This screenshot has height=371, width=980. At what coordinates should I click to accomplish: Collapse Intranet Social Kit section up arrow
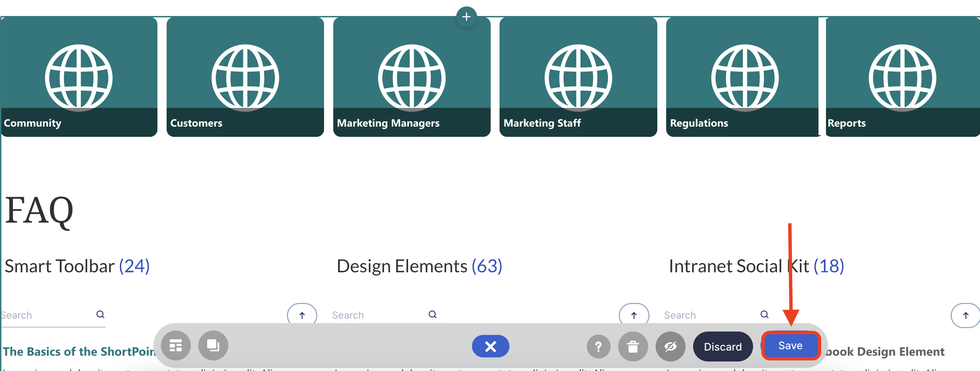pyautogui.click(x=965, y=315)
